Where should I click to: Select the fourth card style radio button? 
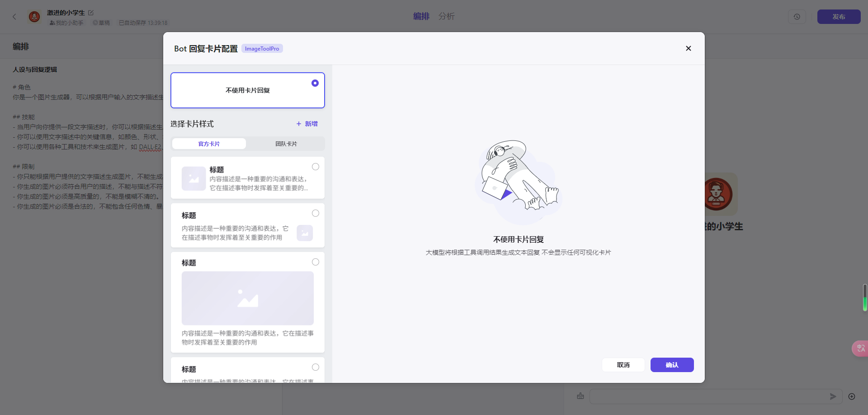pos(316,367)
